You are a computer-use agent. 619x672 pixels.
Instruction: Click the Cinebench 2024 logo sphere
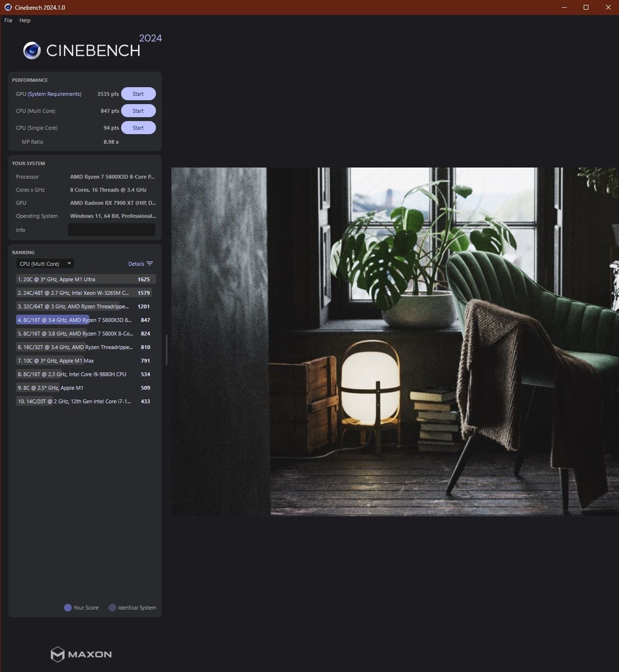point(32,50)
